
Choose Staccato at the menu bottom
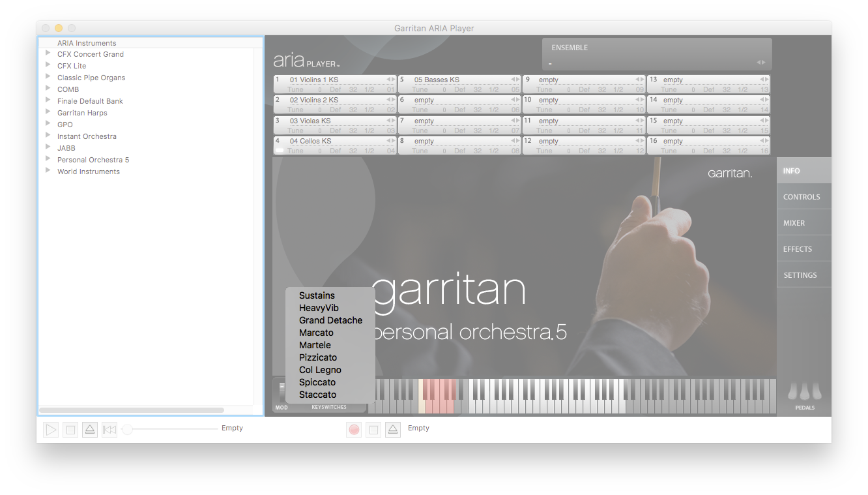330,395
